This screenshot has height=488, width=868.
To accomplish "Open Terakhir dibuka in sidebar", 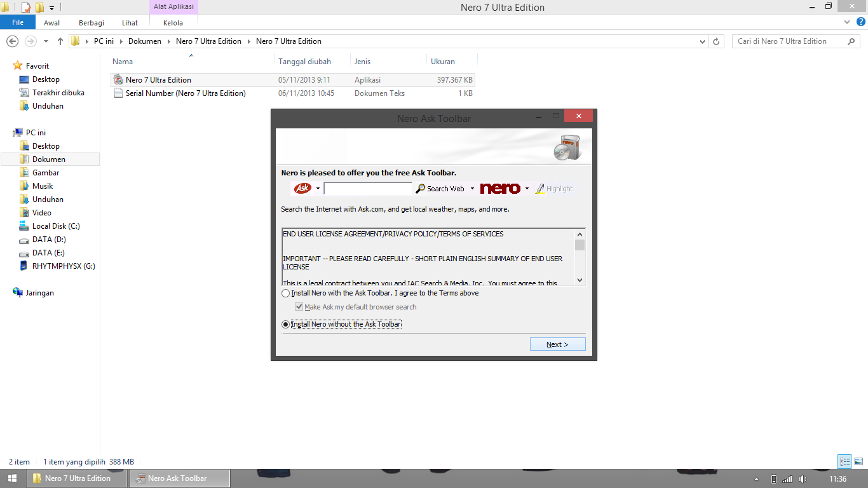I will tap(58, 93).
